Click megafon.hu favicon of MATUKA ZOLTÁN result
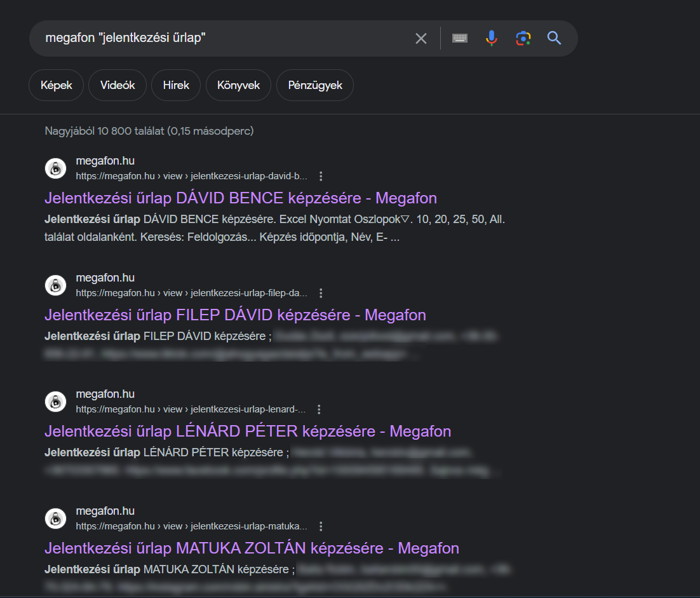This screenshot has height=598, width=700. (56, 519)
